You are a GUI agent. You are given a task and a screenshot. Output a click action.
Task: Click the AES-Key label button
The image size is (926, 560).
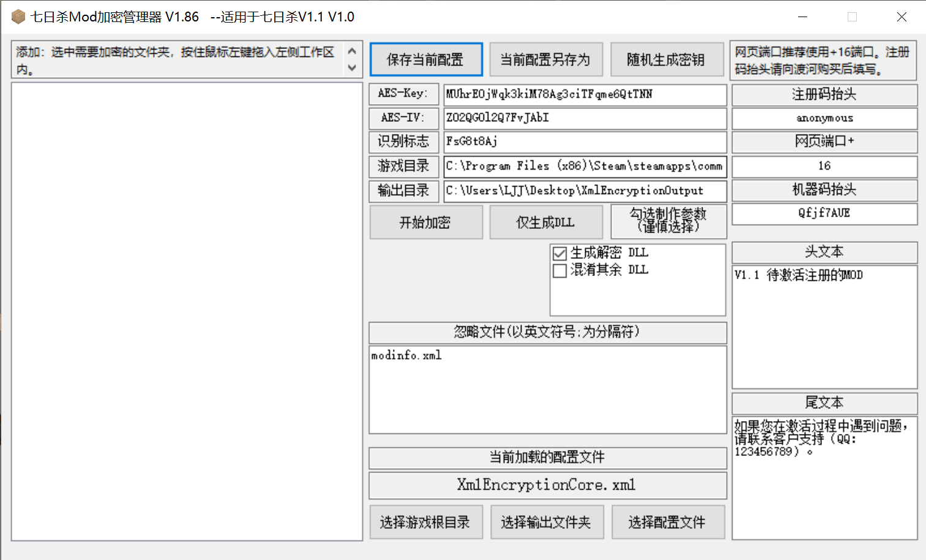coord(404,94)
